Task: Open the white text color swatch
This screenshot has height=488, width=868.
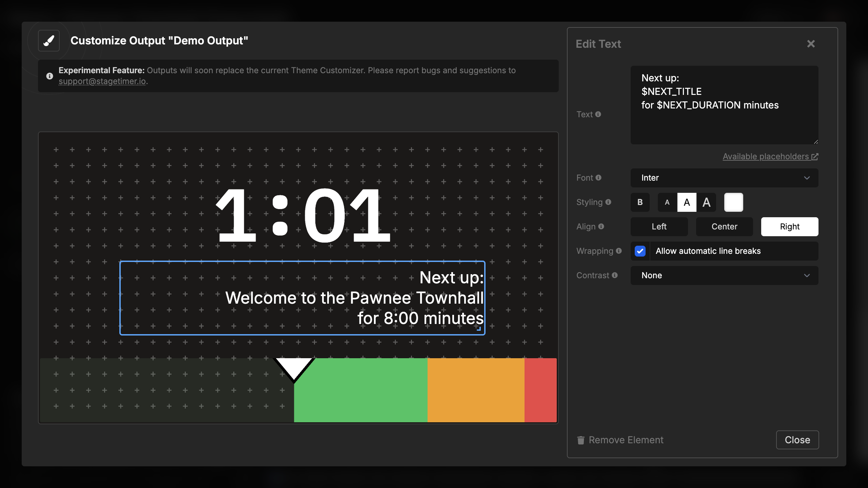Action: 733,202
